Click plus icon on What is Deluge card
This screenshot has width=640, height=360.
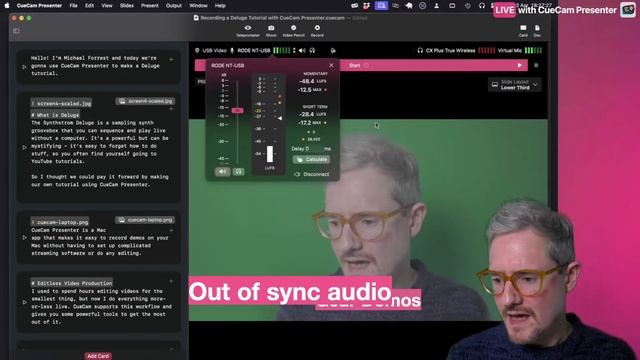[x=171, y=109]
